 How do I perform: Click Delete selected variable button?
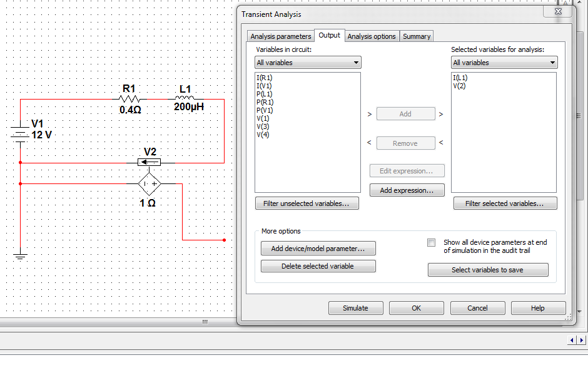click(318, 266)
